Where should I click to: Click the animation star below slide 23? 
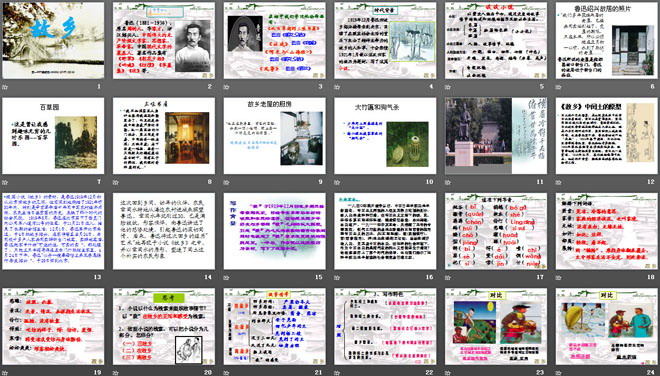tap(448, 373)
